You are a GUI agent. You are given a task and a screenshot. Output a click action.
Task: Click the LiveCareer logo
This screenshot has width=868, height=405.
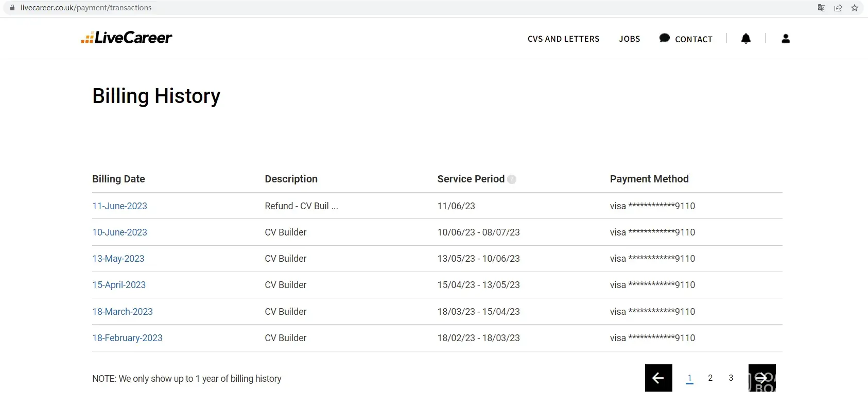coord(127,38)
